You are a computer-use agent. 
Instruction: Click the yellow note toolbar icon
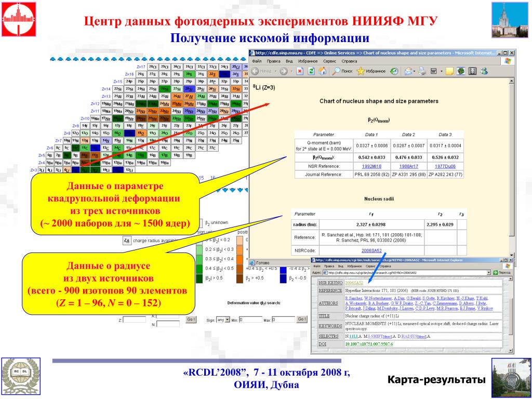[449, 71]
